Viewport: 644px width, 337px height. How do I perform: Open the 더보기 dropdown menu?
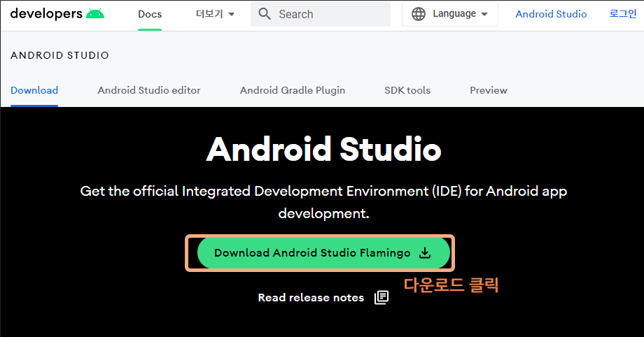[x=215, y=14]
